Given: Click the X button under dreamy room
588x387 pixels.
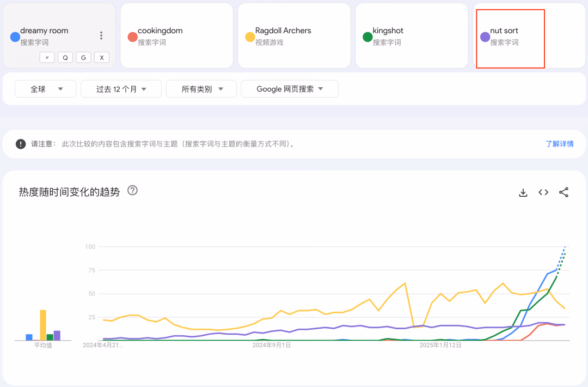Looking at the screenshot, I should [102, 57].
